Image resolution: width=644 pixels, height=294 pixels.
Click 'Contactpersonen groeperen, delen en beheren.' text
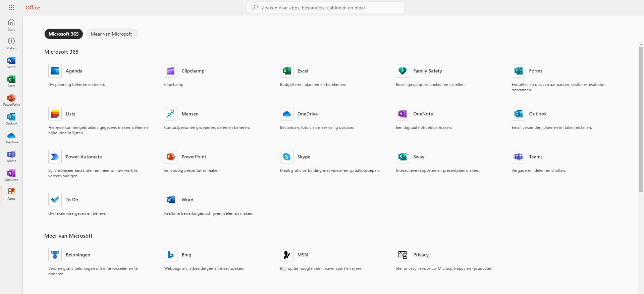click(x=207, y=128)
